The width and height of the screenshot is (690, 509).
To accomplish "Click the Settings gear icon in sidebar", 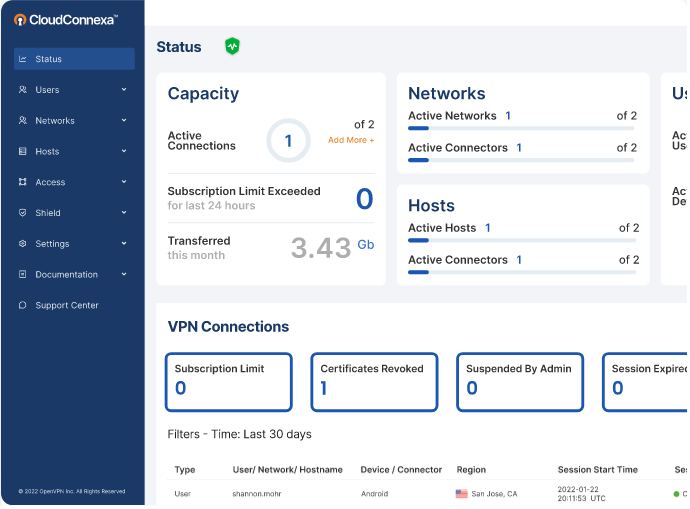I will (x=23, y=244).
